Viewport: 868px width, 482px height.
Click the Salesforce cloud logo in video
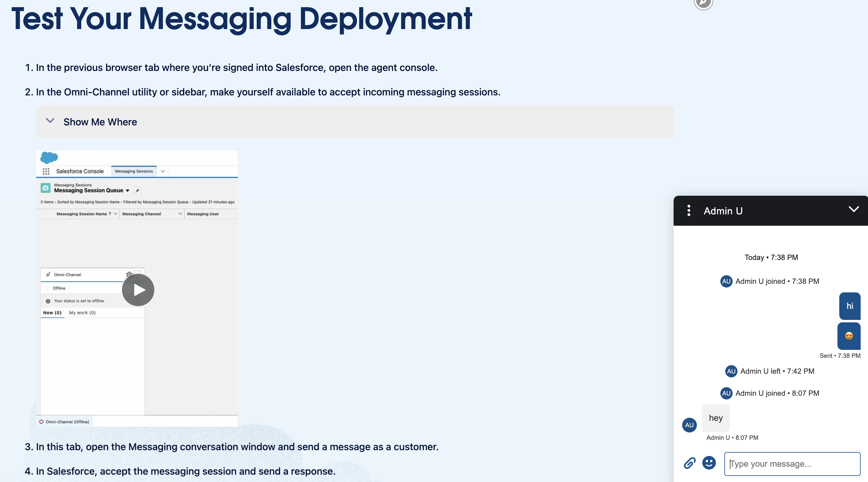[49, 158]
